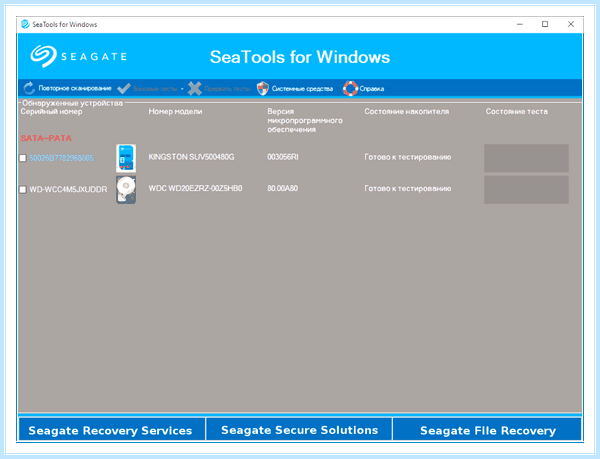Maximize the SeaTools window
Image resolution: width=600 pixels, height=459 pixels.
545,24
